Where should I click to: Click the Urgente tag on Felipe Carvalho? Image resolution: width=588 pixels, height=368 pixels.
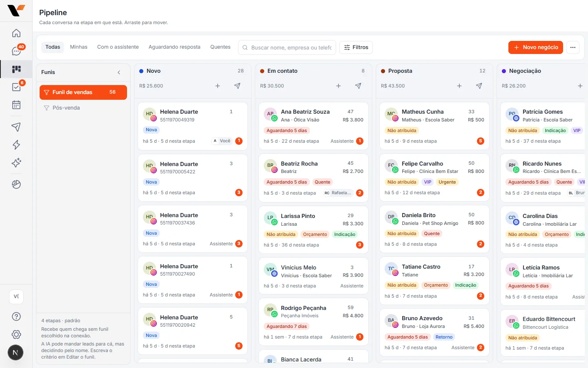447,182
